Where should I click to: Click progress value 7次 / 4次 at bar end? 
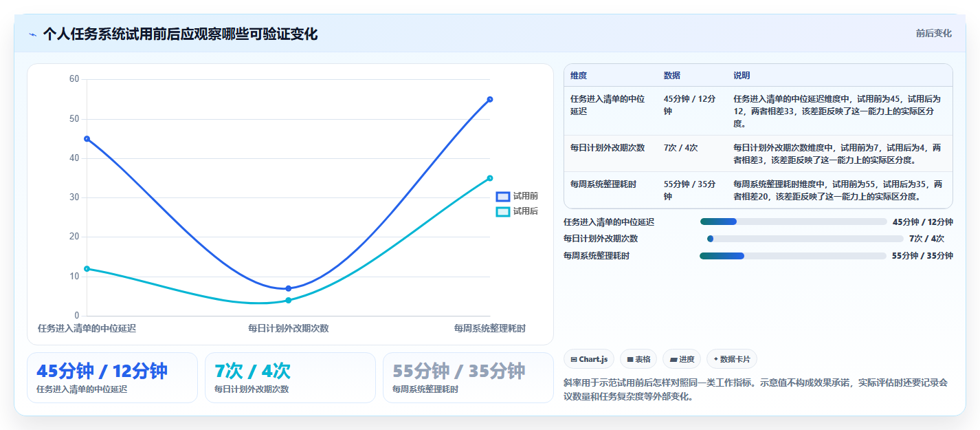(926, 239)
